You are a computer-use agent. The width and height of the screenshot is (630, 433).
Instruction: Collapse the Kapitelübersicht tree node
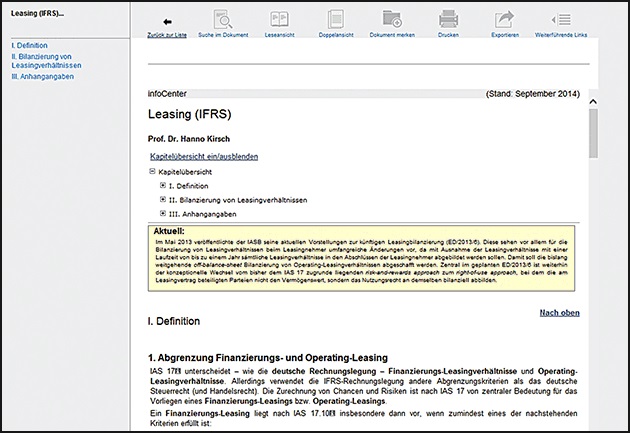click(x=152, y=172)
